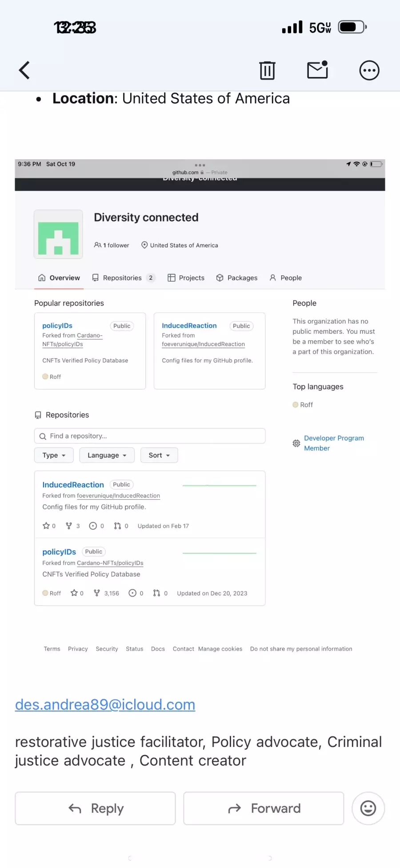
Task: Click fork icon on policyIDs repository
Action: coord(97,593)
